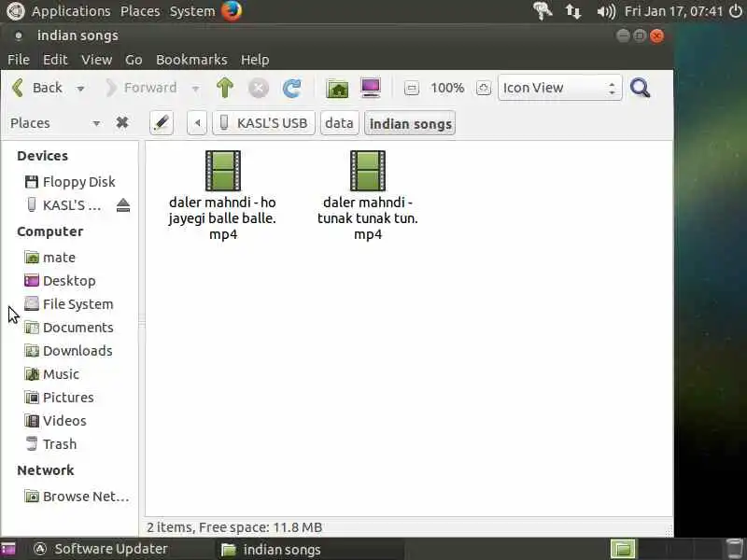Open File System in sidebar
The height and width of the screenshot is (560, 747).
click(69, 304)
